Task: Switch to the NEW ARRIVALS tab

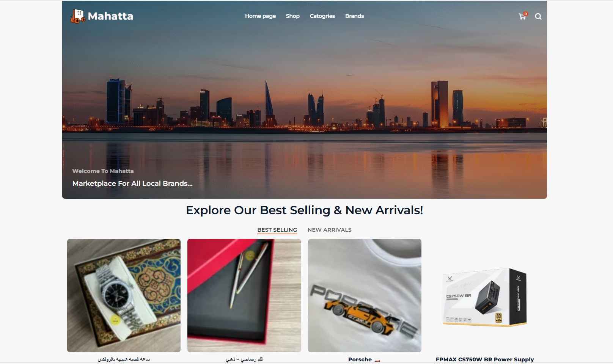Action: coord(329,230)
